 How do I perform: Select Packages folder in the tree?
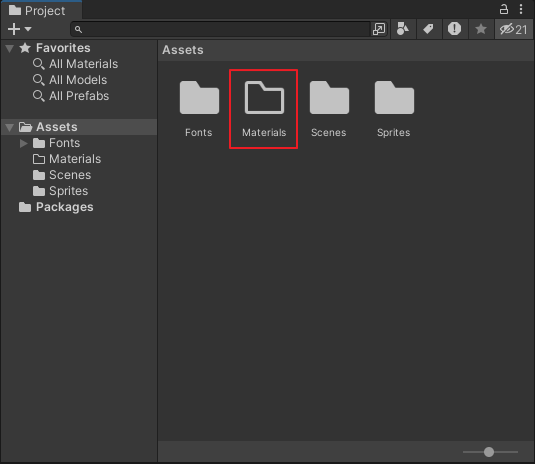pos(64,207)
